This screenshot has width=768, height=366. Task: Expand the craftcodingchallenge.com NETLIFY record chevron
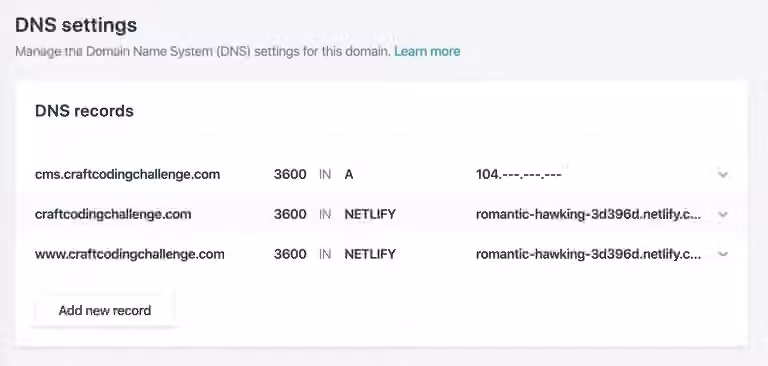coord(722,215)
